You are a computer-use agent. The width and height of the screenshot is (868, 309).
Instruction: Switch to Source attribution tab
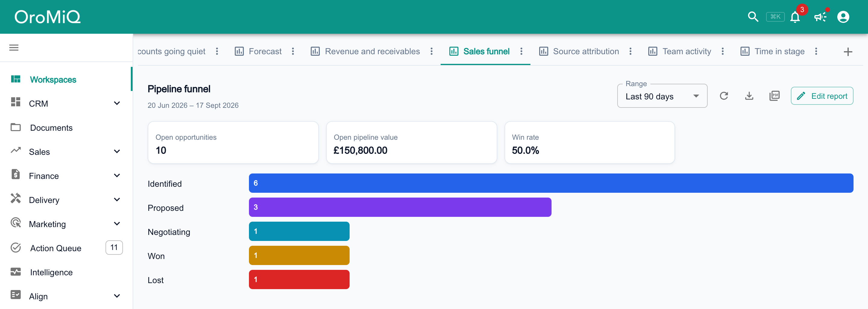(579, 51)
